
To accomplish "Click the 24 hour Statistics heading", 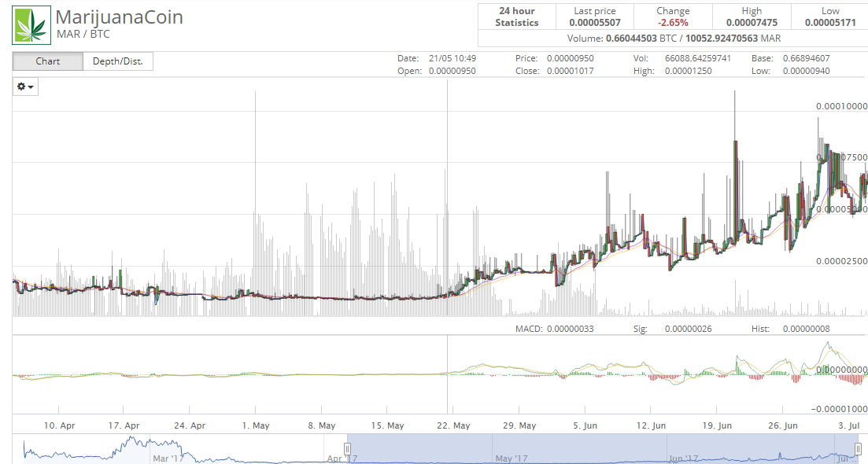I will (x=517, y=17).
